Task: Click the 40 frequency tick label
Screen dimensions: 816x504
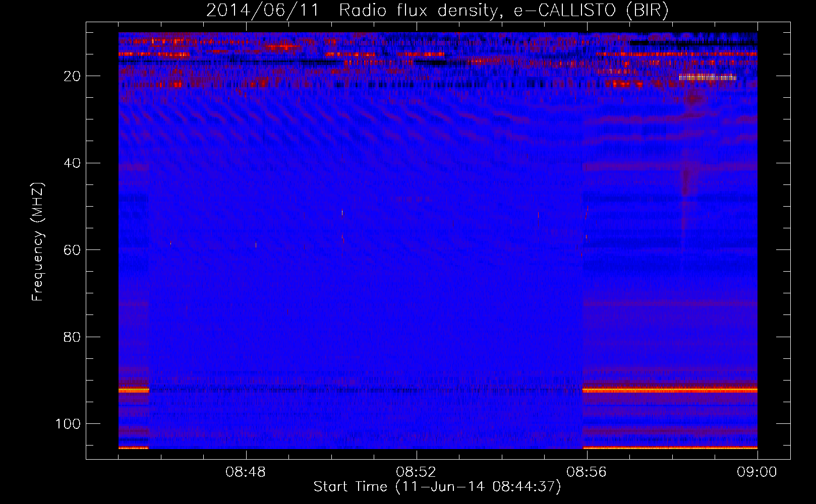Action: (x=72, y=163)
